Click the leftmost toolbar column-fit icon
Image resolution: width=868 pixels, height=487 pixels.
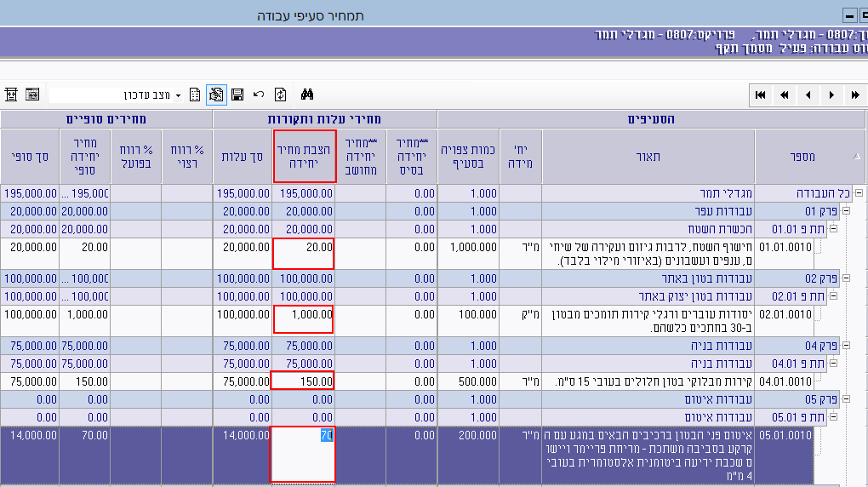(x=11, y=95)
